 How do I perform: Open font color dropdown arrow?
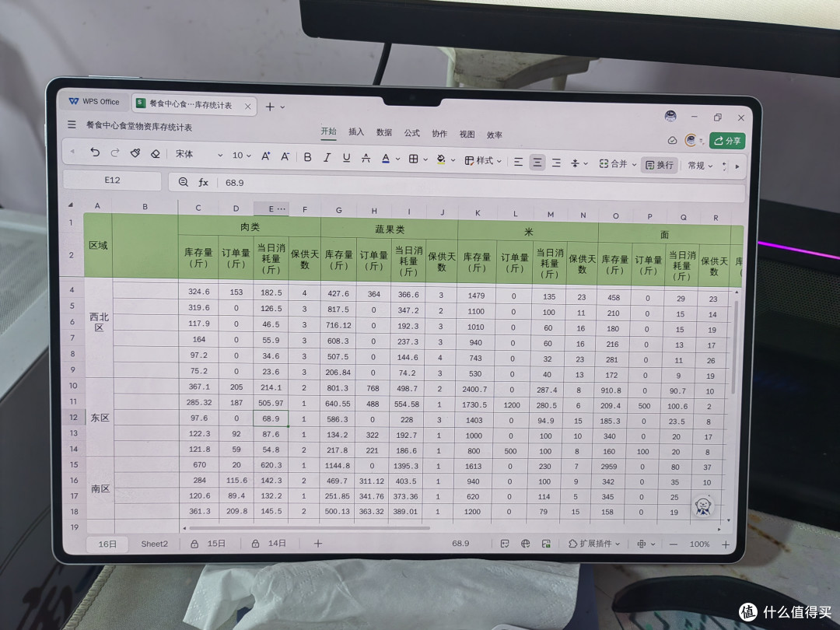pos(397,159)
